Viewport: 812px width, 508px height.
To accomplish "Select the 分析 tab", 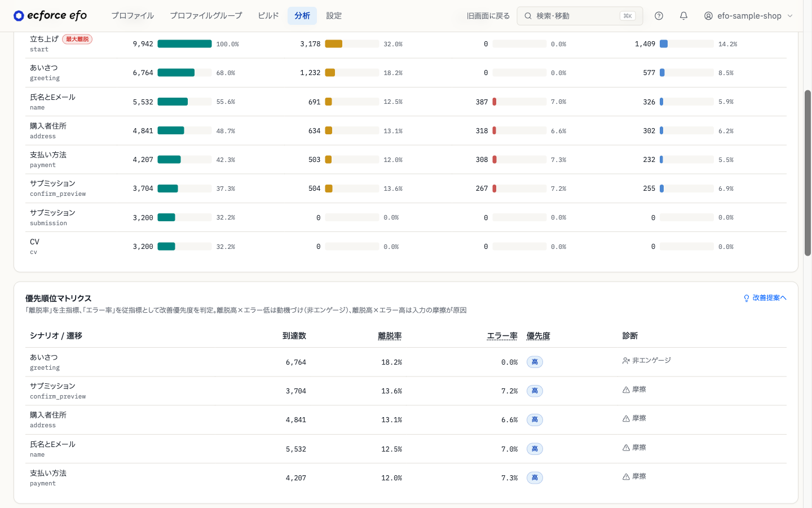I will 302,16.
